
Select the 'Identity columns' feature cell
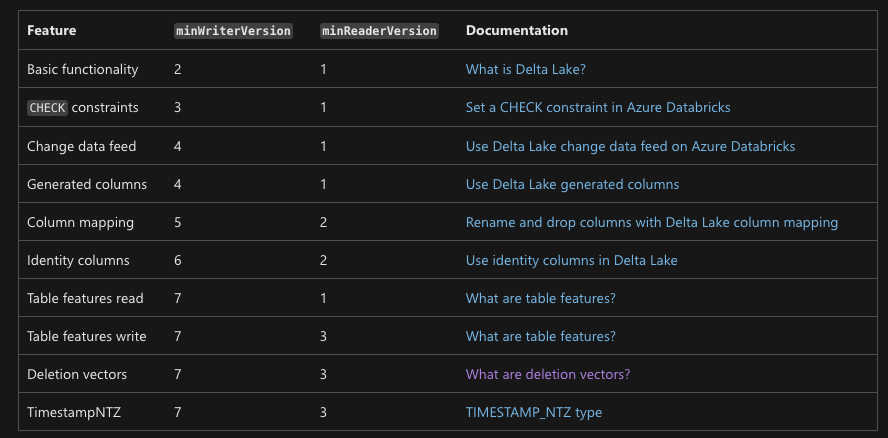[78, 260]
